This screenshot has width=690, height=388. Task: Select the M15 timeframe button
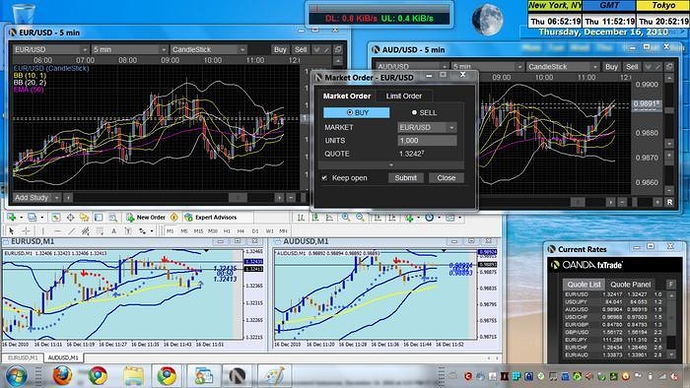198,231
